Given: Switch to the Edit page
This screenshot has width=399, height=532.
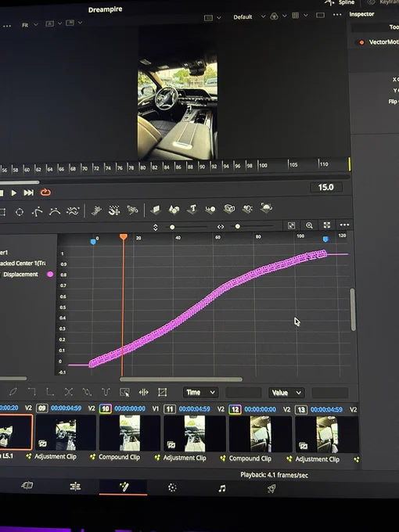Looking at the screenshot, I should tap(75, 487).
